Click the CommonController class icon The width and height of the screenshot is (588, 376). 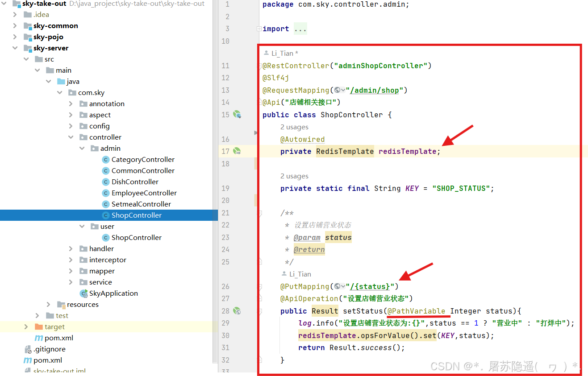pyautogui.click(x=106, y=171)
